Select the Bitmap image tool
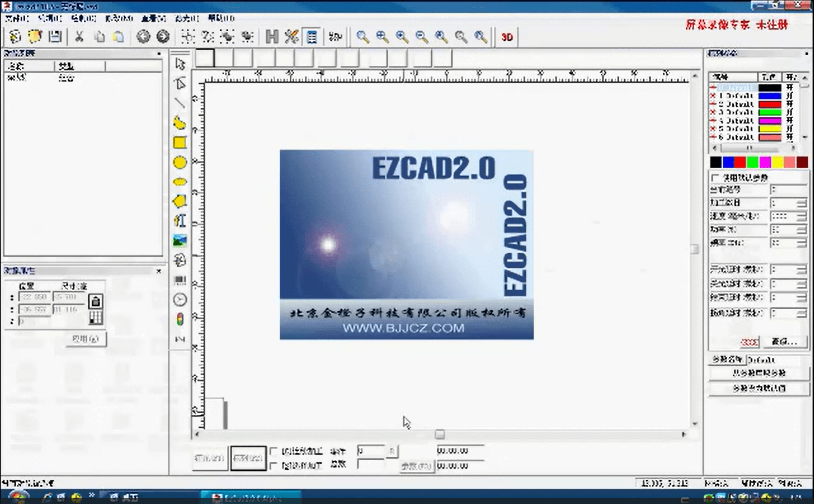The width and height of the screenshot is (814, 504). (180, 240)
